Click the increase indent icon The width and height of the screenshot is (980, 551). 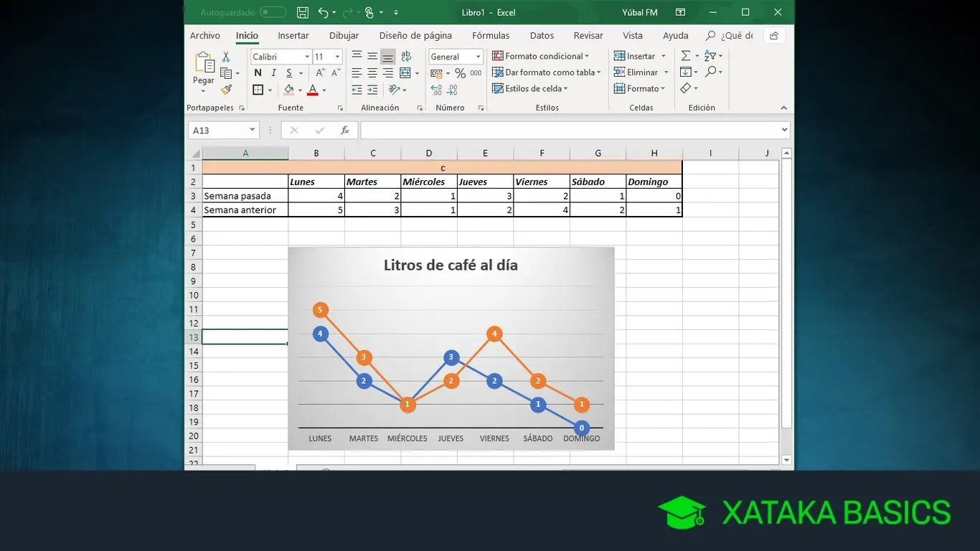(x=372, y=90)
